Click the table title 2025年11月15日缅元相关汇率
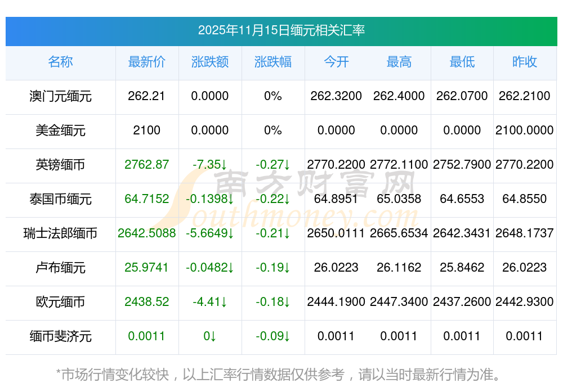 click(281, 30)
